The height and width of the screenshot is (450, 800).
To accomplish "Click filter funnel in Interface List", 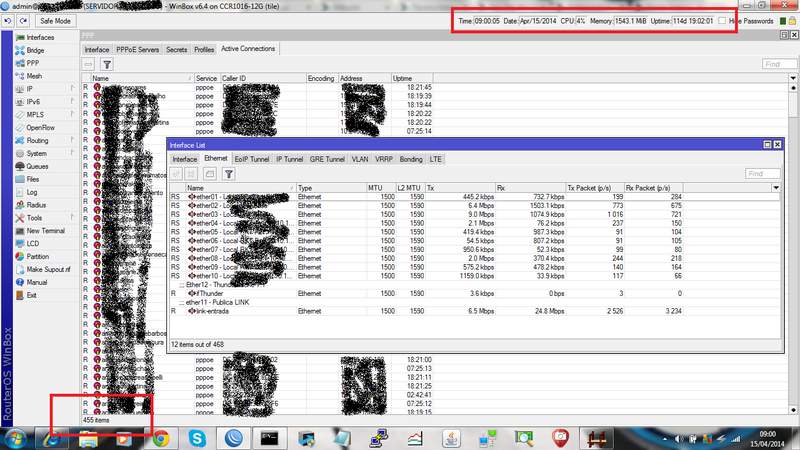I will pos(229,174).
